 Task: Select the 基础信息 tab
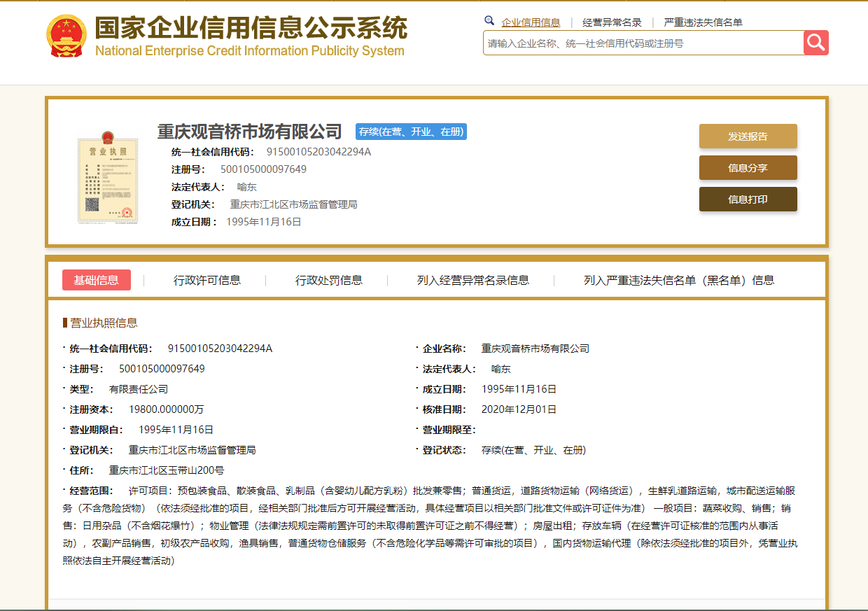point(96,279)
